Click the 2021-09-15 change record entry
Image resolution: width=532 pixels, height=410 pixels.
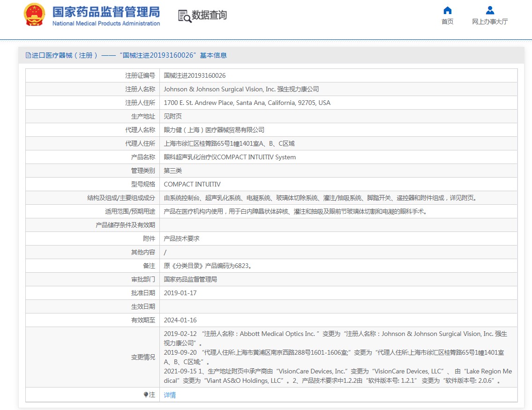[x=338, y=376]
